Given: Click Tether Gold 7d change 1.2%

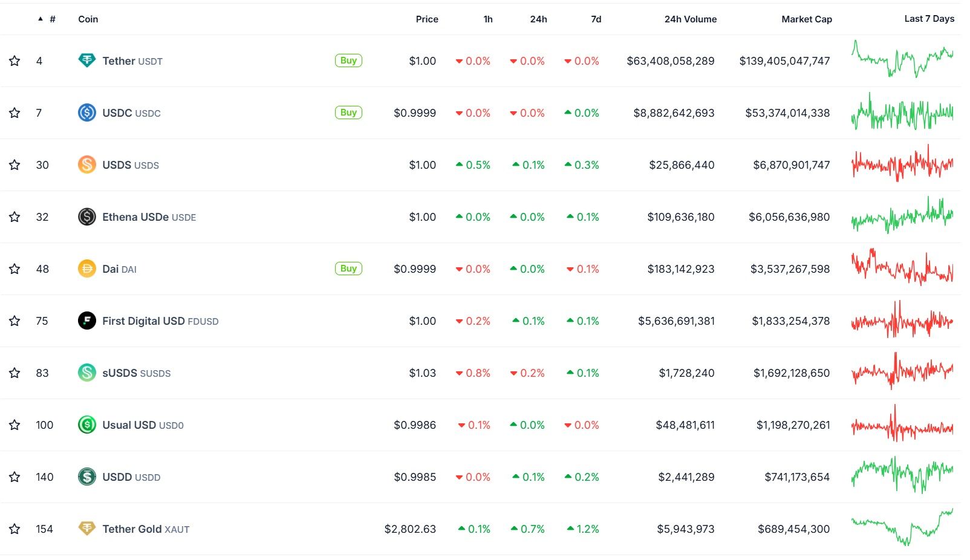Looking at the screenshot, I should pyautogui.click(x=583, y=529).
